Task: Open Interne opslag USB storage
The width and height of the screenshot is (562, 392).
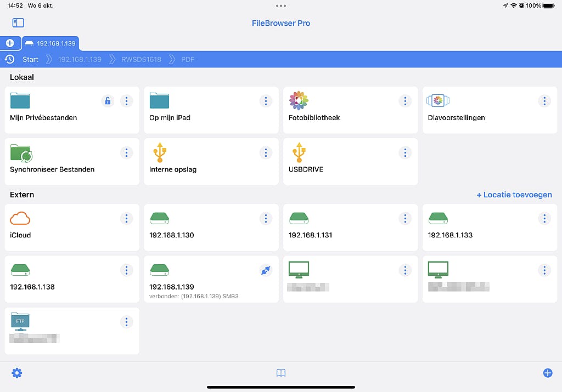Action: tap(211, 162)
